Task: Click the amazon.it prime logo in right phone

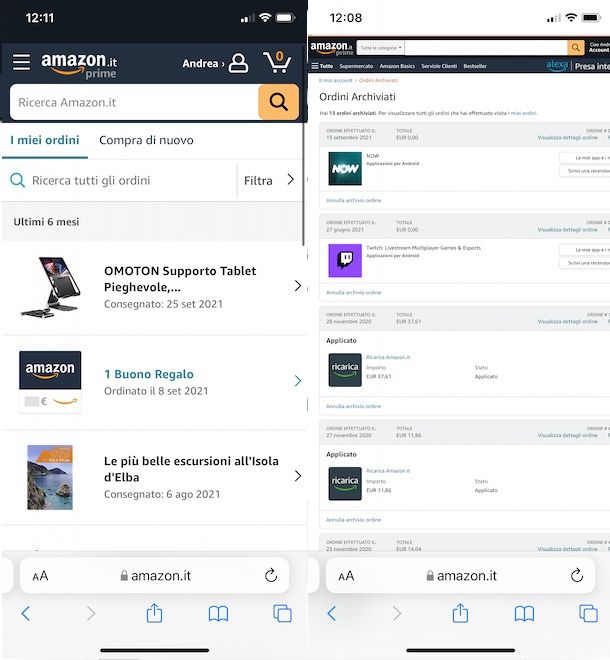Action: [x=332, y=48]
